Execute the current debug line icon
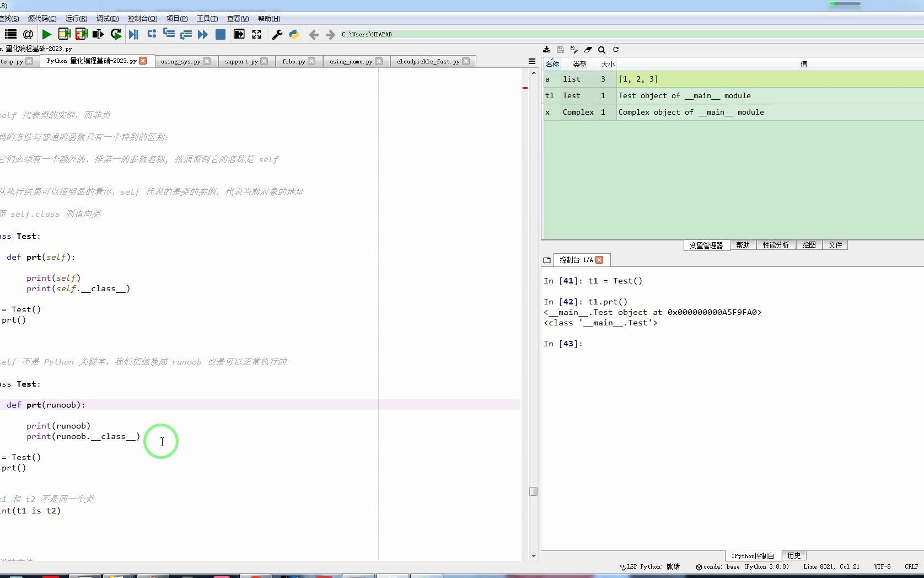 coord(152,34)
